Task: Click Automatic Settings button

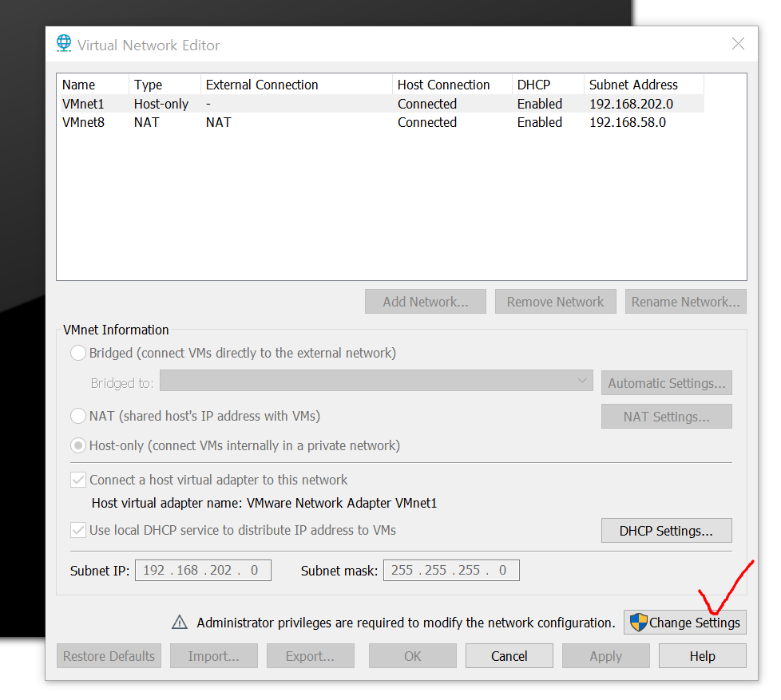Action: click(667, 383)
